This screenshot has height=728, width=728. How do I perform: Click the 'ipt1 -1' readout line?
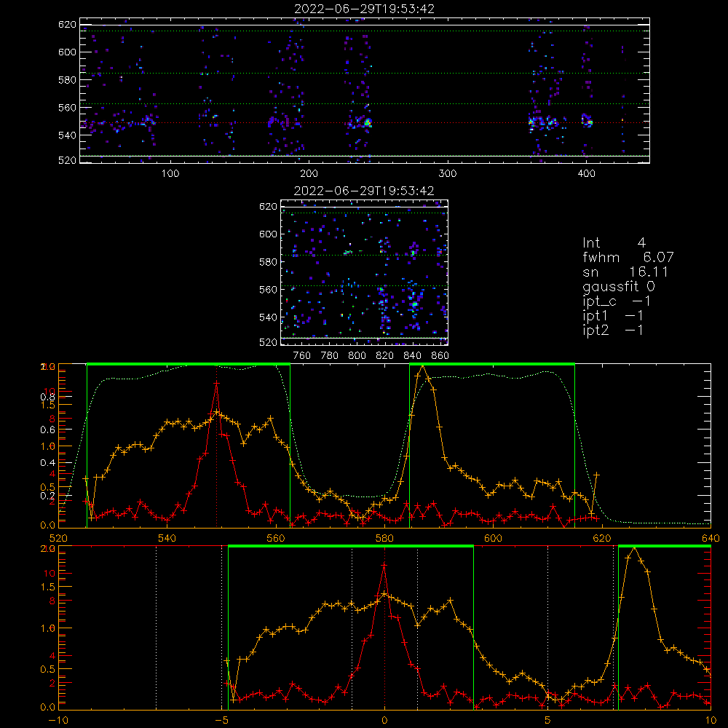click(613, 316)
